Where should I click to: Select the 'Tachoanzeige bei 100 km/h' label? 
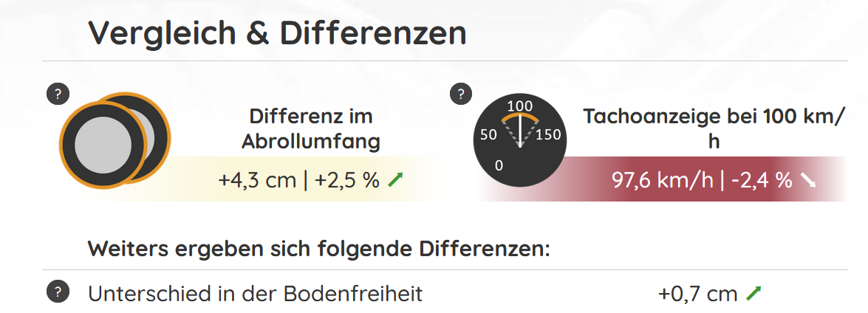[x=713, y=128]
